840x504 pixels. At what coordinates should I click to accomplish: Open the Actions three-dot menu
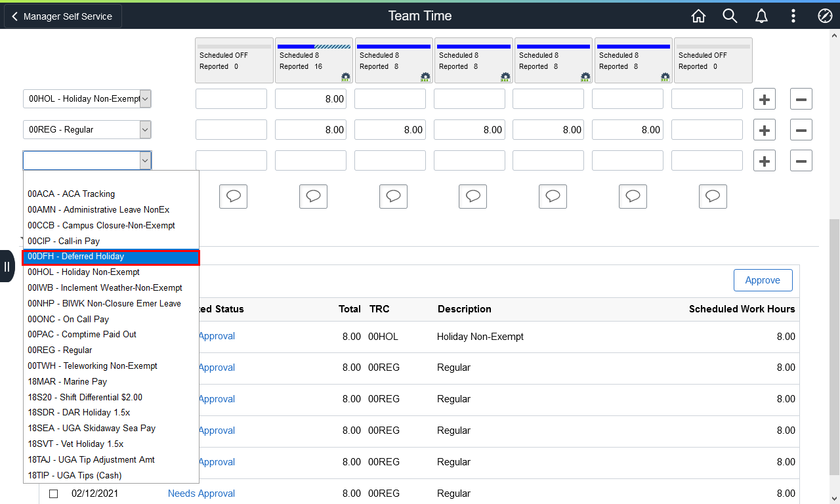tap(793, 16)
